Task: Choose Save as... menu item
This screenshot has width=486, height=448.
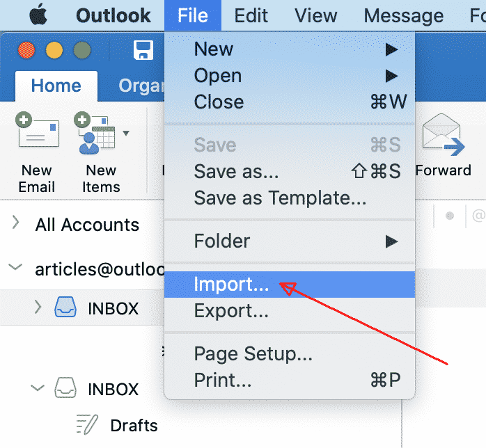Action: 290,171
